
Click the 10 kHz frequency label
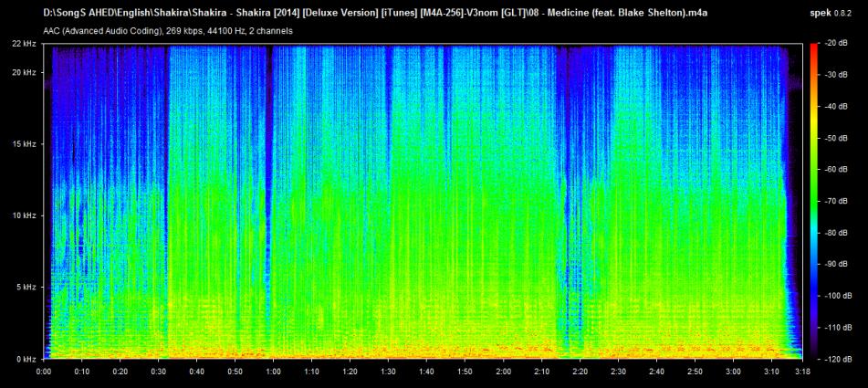(23, 215)
